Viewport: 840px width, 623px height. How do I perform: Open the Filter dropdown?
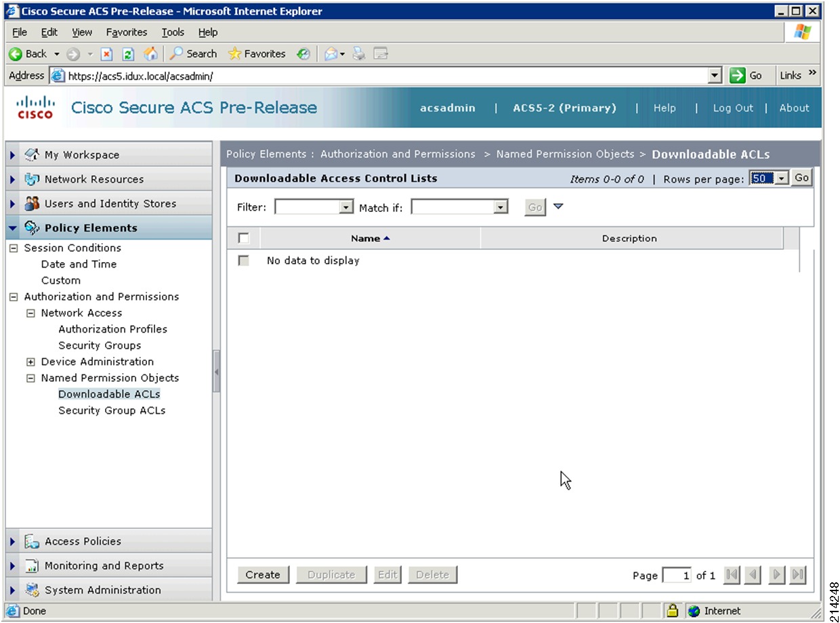coord(314,208)
